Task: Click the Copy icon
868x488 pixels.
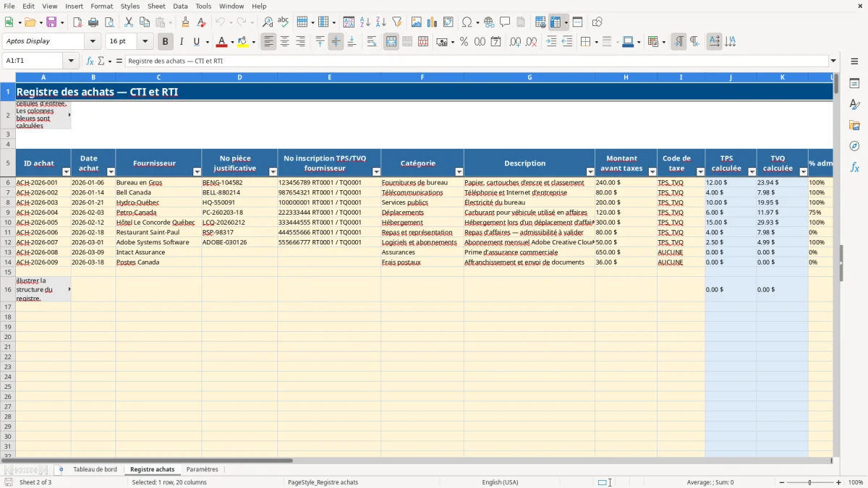Action: (x=145, y=22)
